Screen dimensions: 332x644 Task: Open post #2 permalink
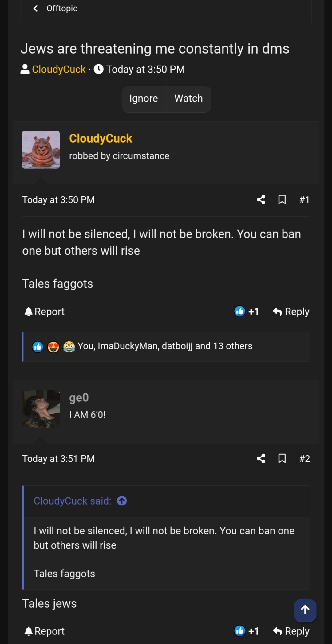304,459
